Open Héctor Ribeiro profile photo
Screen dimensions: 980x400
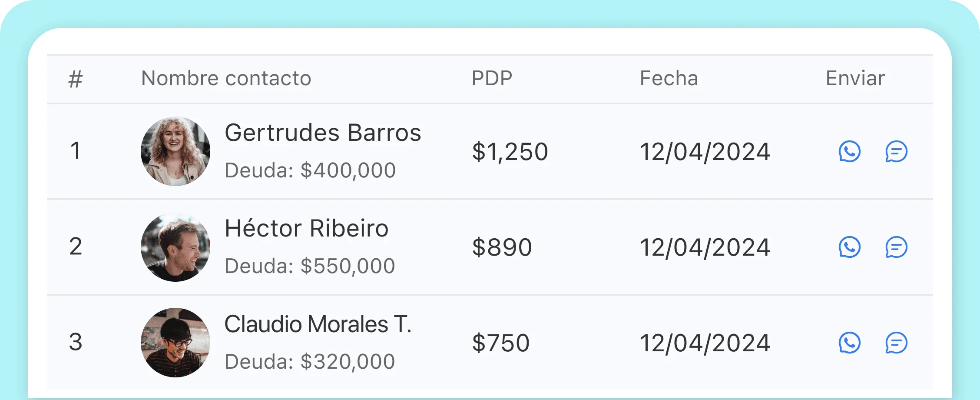point(175,247)
